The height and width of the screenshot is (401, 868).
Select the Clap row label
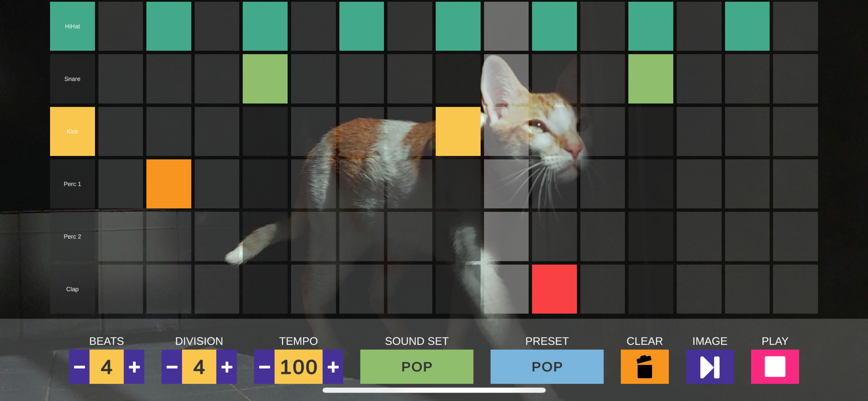click(72, 289)
